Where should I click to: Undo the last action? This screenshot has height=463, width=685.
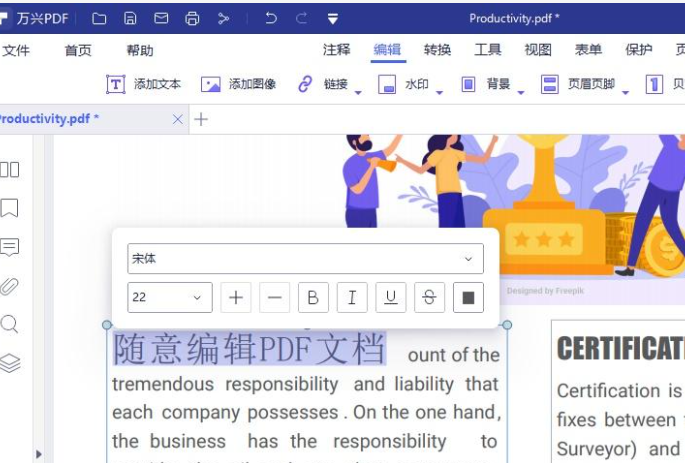point(271,18)
